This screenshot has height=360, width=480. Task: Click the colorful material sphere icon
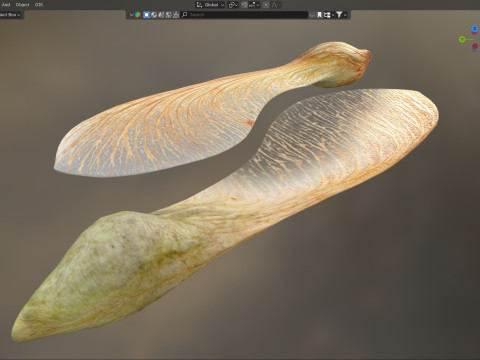(x=138, y=15)
